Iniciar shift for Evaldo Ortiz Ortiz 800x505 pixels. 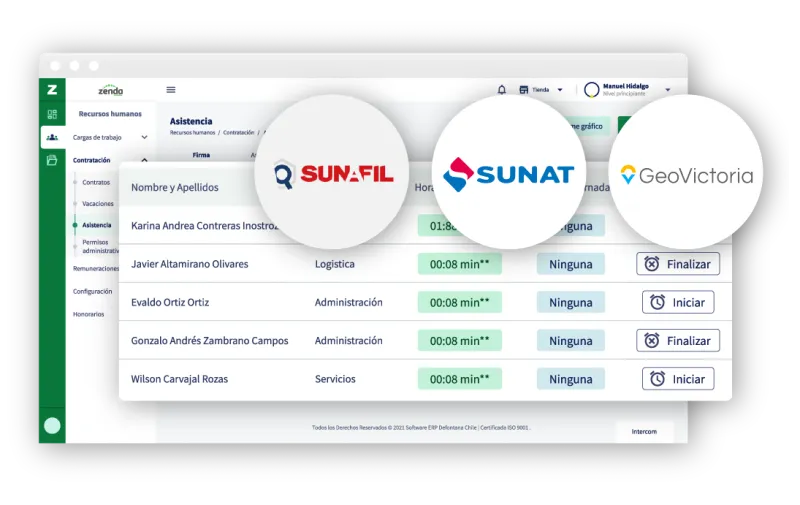(x=678, y=302)
